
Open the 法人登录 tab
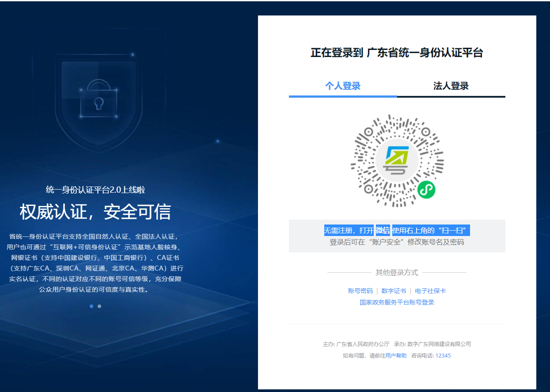coord(451,86)
